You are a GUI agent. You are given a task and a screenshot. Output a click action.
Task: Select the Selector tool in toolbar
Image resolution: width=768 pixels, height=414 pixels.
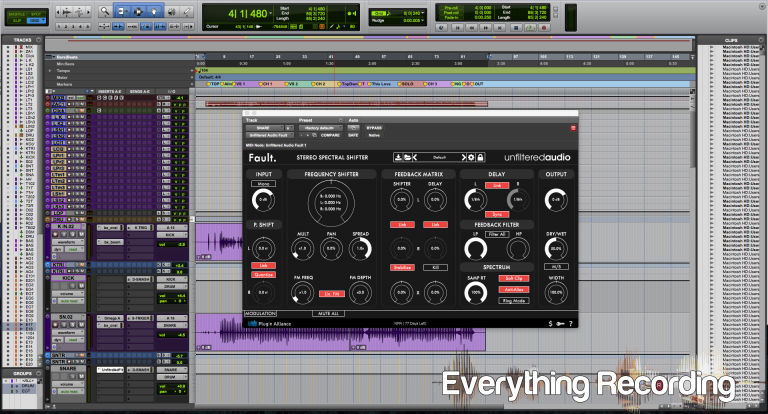(x=138, y=11)
